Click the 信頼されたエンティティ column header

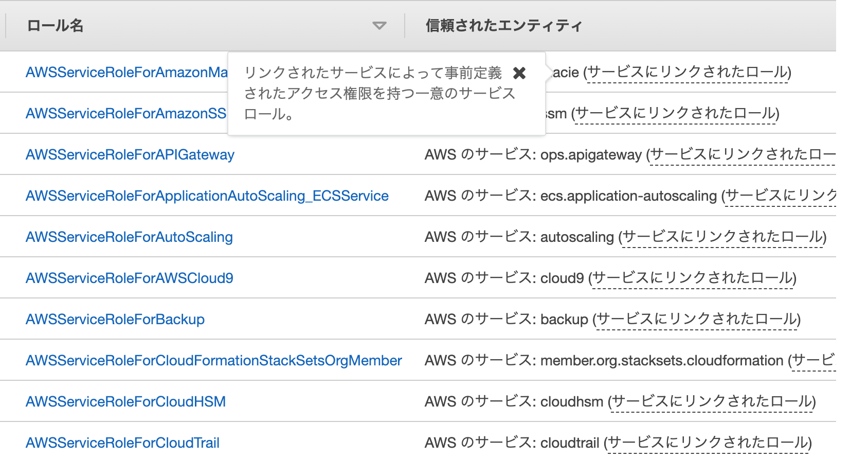504,25
